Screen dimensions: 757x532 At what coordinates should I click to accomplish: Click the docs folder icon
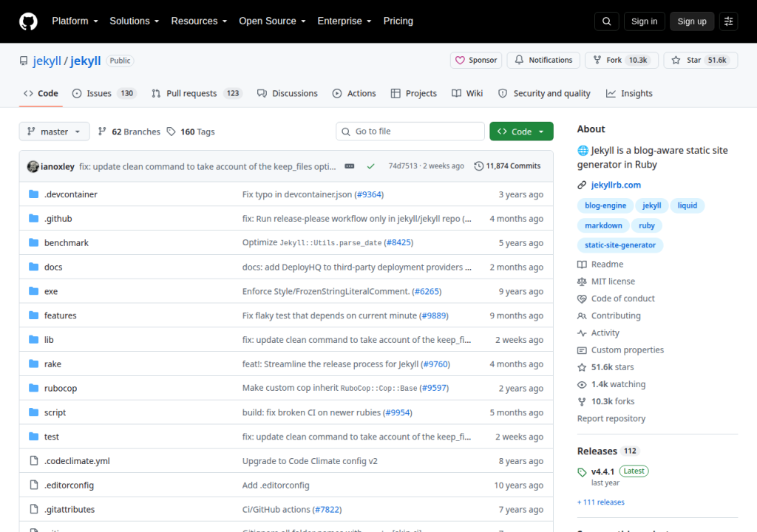point(33,267)
